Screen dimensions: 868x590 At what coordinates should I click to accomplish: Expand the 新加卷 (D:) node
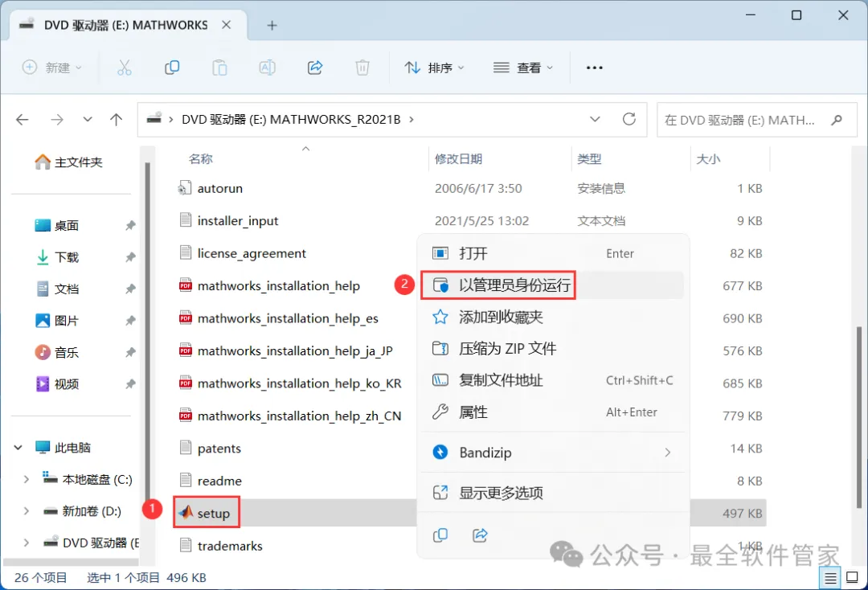[x=26, y=511]
